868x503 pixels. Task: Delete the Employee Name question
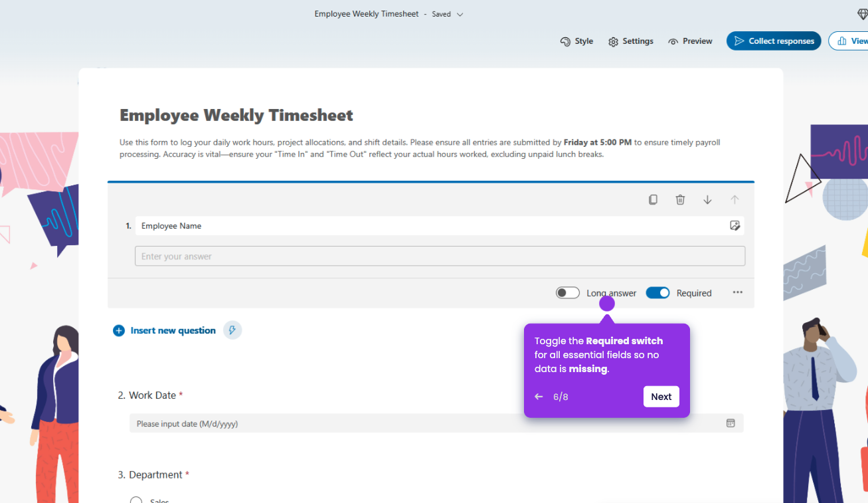coord(680,199)
